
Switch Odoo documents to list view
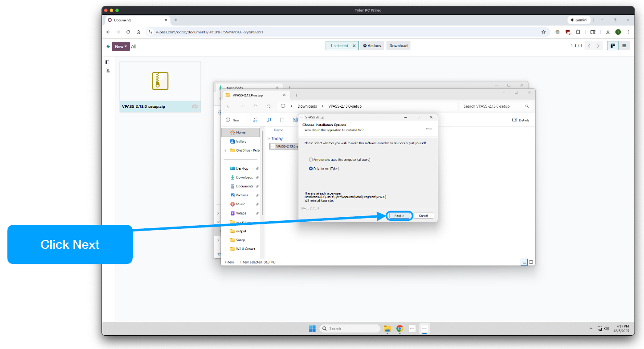pyautogui.click(x=624, y=45)
